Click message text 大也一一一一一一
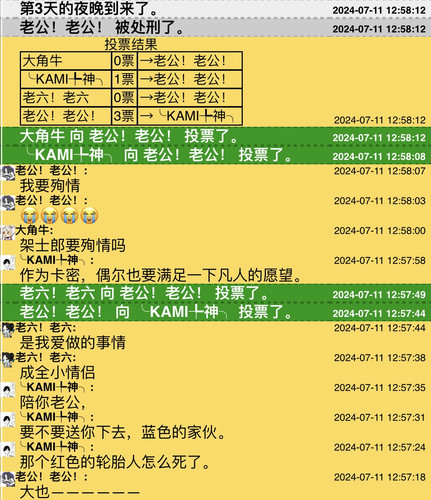This screenshot has width=431, height=500. 79,492
